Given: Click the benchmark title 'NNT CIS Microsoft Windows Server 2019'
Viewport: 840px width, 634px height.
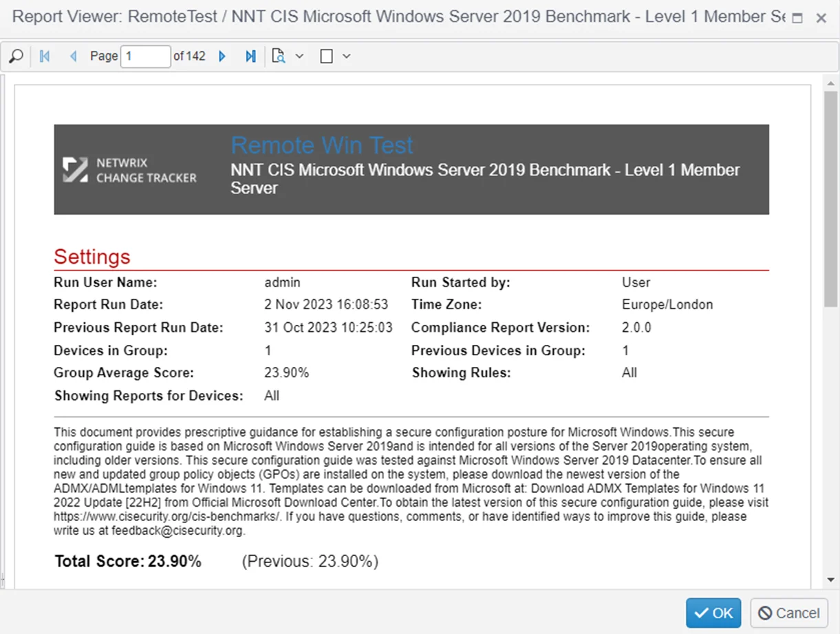Looking at the screenshot, I should pyautogui.click(x=485, y=179).
